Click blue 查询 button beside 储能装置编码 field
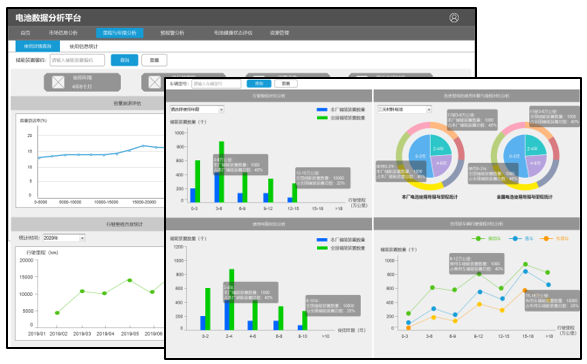Screen dimensions: 587x364 tap(124, 60)
